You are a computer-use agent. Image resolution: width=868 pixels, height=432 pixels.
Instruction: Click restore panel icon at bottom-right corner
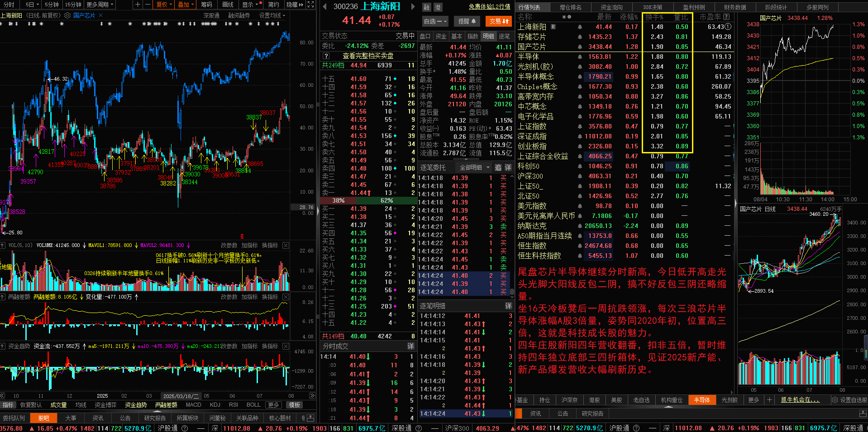coord(863,413)
